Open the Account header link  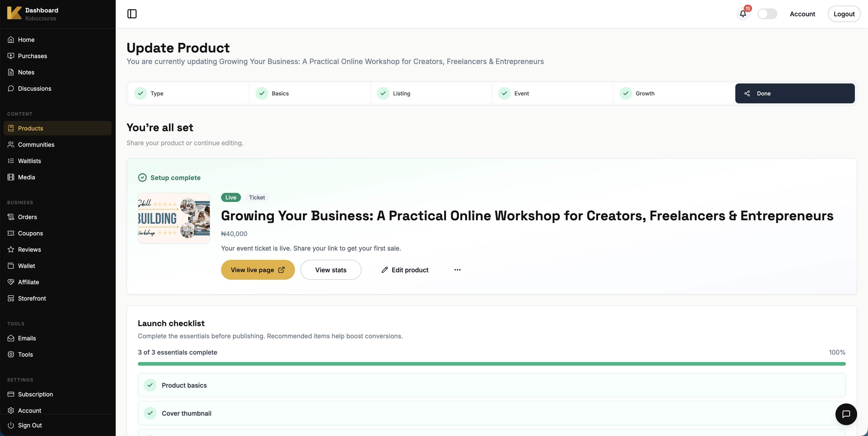[802, 14]
